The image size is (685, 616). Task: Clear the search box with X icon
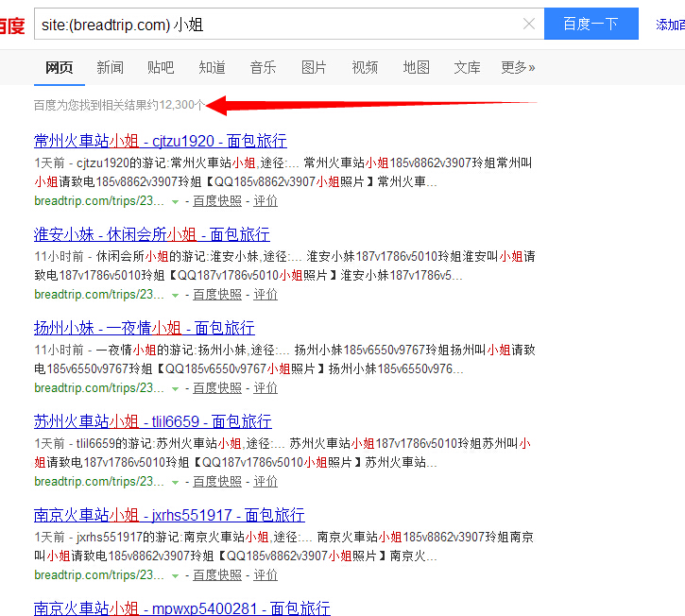528,24
